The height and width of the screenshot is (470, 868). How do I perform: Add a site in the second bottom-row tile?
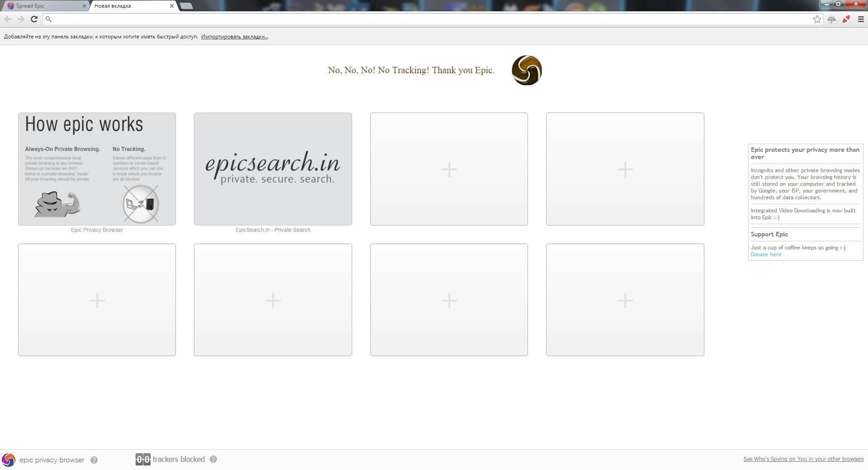click(273, 300)
